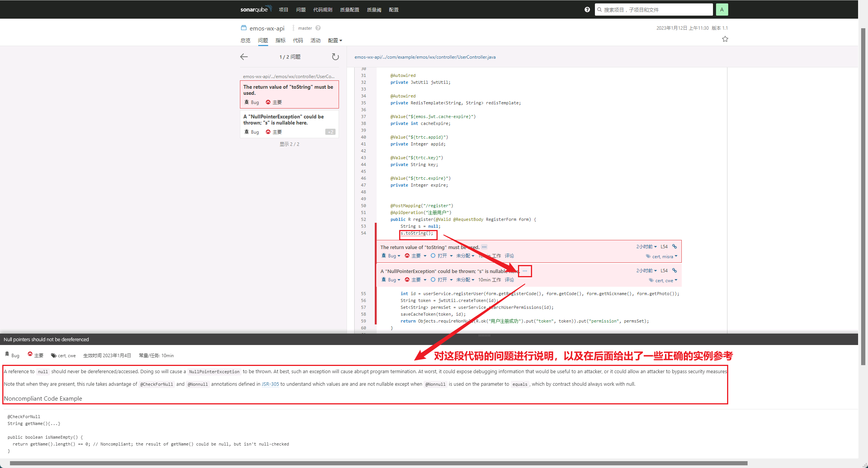Click the bug icon in the rule details panel
Viewport: 868px width, 468px height.
click(x=7, y=354)
